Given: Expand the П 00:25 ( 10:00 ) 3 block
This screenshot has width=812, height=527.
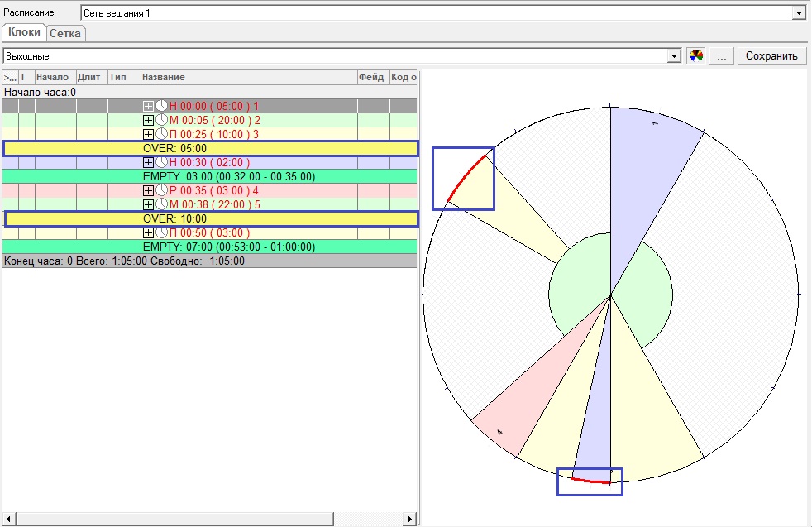Looking at the screenshot, I should click(x=148, y=134).
